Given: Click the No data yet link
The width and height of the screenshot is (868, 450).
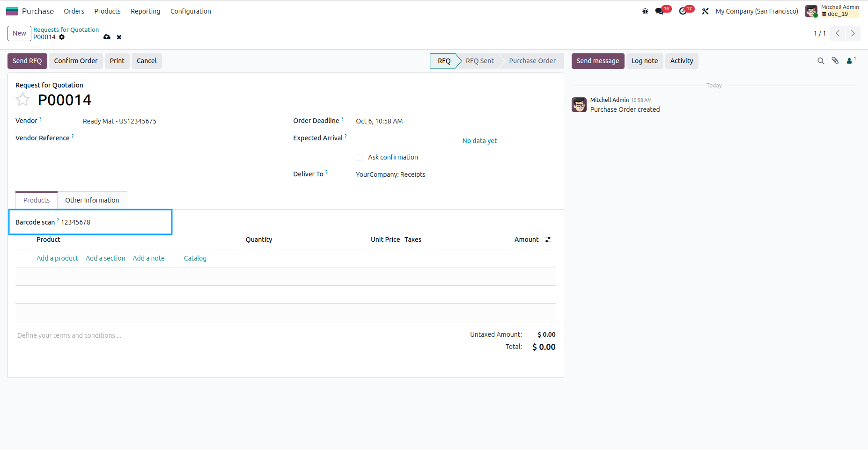Looking at the screenshot, I should (x=479, y=141).
